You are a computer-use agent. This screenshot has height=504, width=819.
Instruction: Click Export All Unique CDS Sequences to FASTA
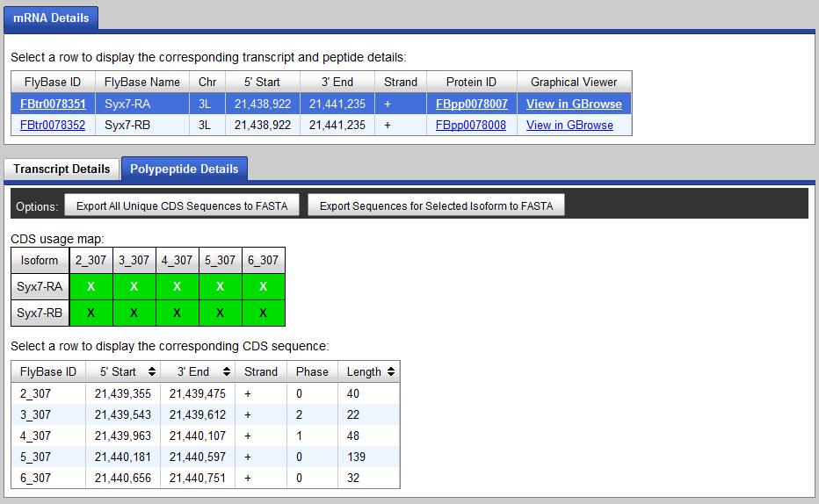(x=182, y=206)
